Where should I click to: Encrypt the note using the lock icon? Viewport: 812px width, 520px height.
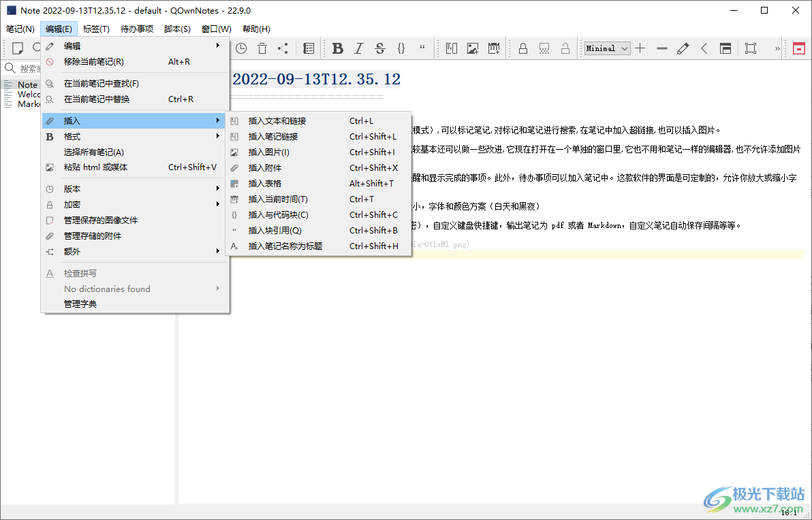tap(524, 48)
